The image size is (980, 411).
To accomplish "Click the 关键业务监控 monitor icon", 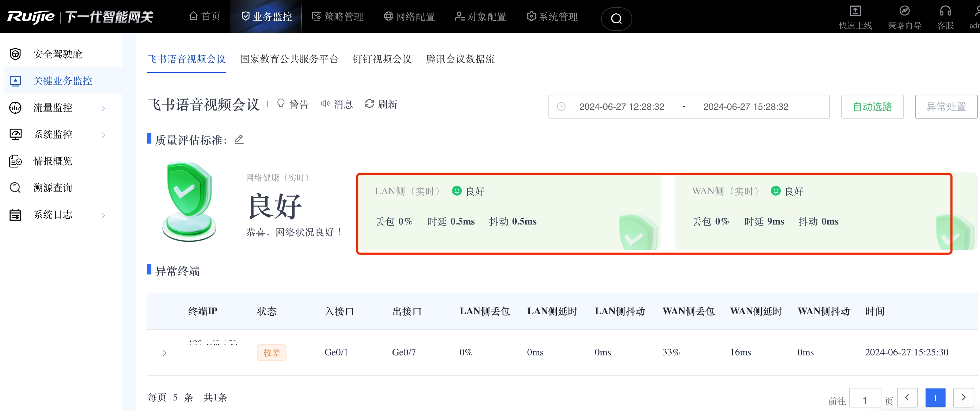I will click(15, 81).
